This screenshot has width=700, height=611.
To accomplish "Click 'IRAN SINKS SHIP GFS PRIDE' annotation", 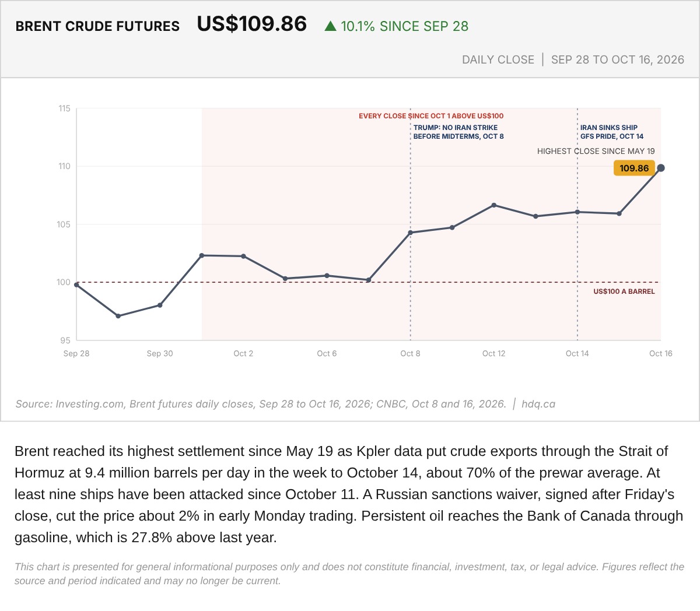I will pyautogui.click(x=612, y=132).
